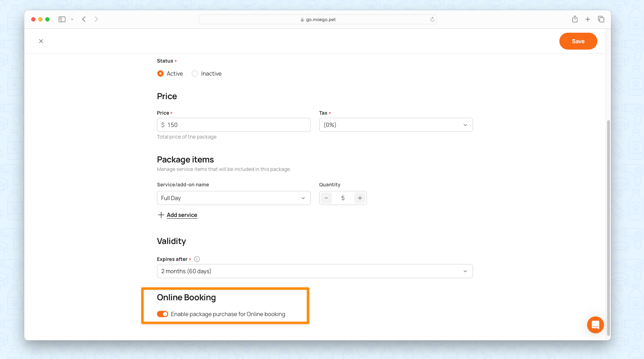This screenshot has width=644, height=359.
Task: Click the 'Validity' heading
Action: 171,241
